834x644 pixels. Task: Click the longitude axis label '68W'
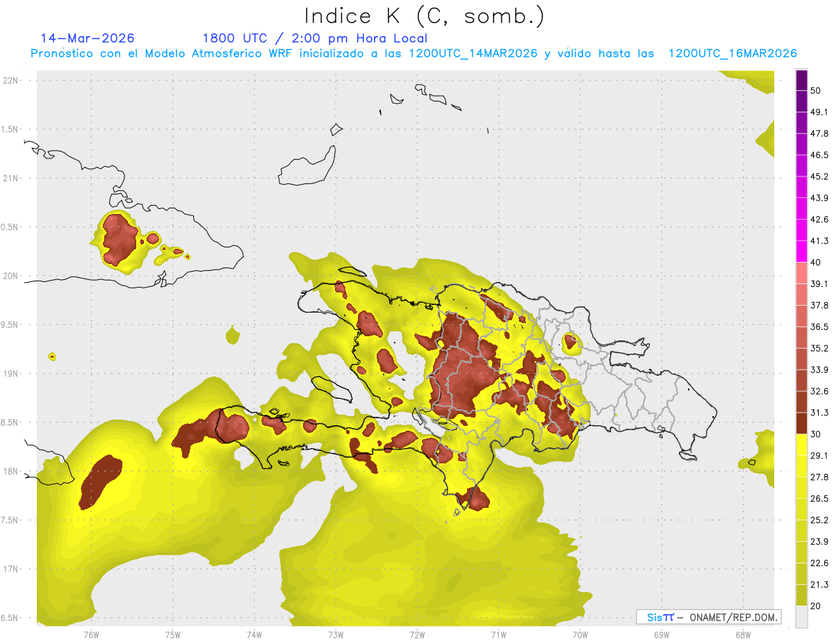(742, 634)
